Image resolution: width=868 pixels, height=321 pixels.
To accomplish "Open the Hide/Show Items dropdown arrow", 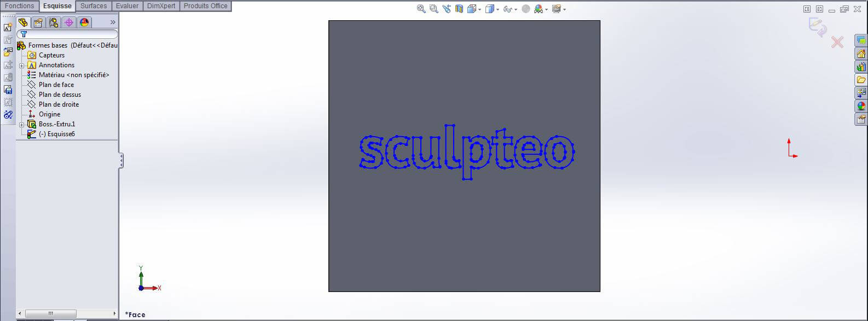I will [516, 9].
